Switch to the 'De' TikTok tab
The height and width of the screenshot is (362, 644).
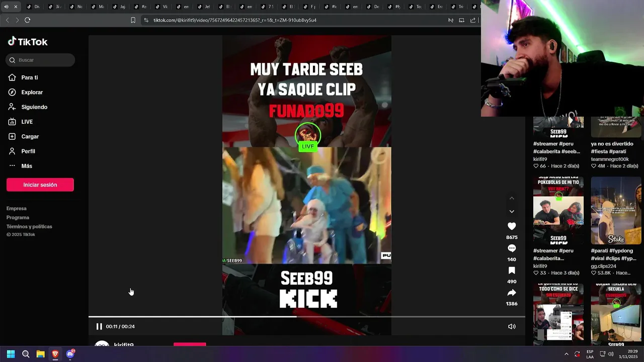click(x=373, y=7)
